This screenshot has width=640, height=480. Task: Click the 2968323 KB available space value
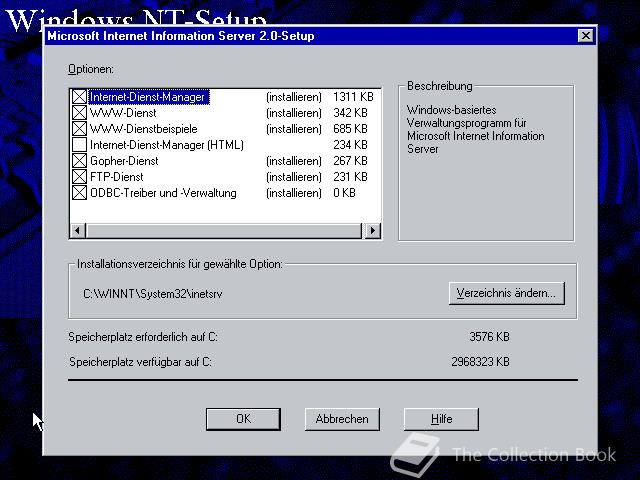480,362
